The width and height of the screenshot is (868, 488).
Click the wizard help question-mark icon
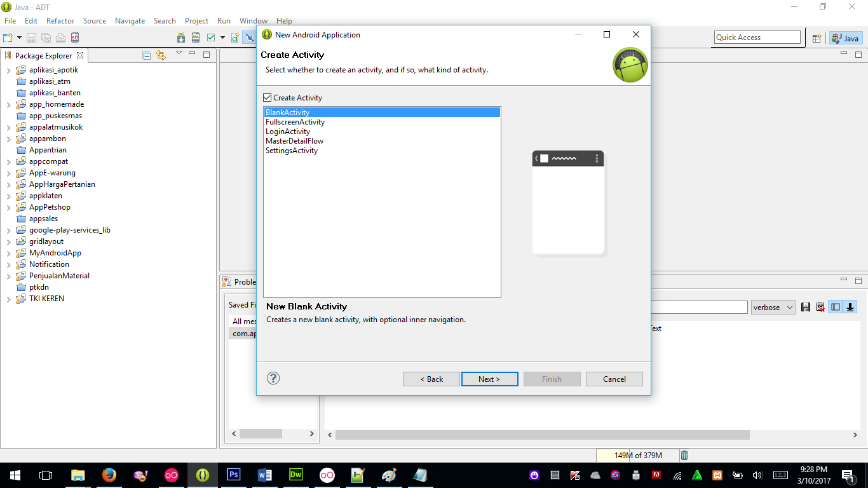tap(273, 379)
